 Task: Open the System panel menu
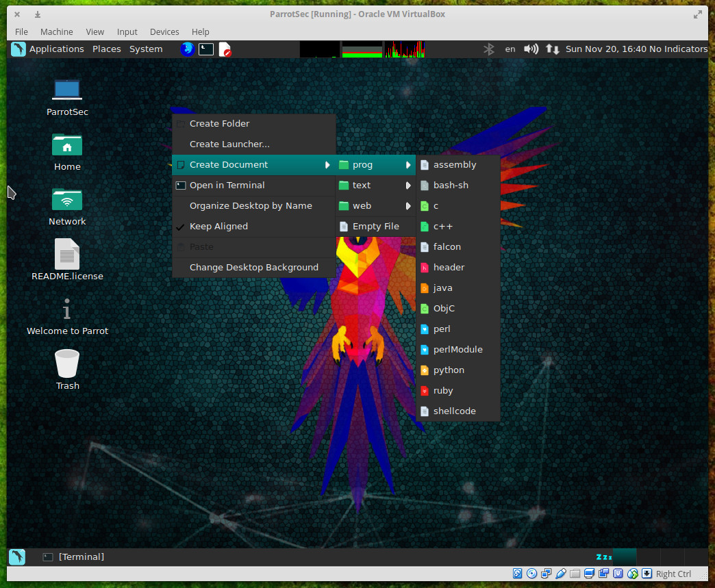(146, 49)
